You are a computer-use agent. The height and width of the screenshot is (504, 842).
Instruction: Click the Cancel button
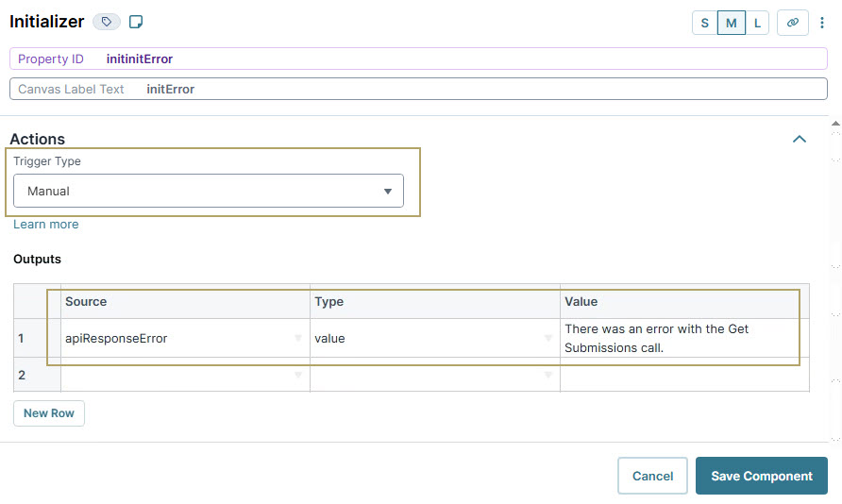[x=652, y=476]
